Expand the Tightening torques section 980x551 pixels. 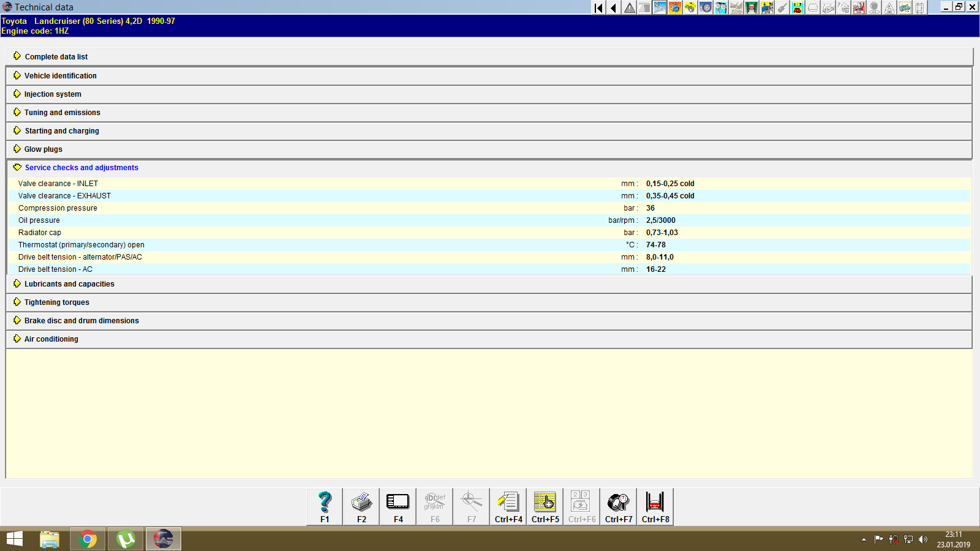[56, 302]
